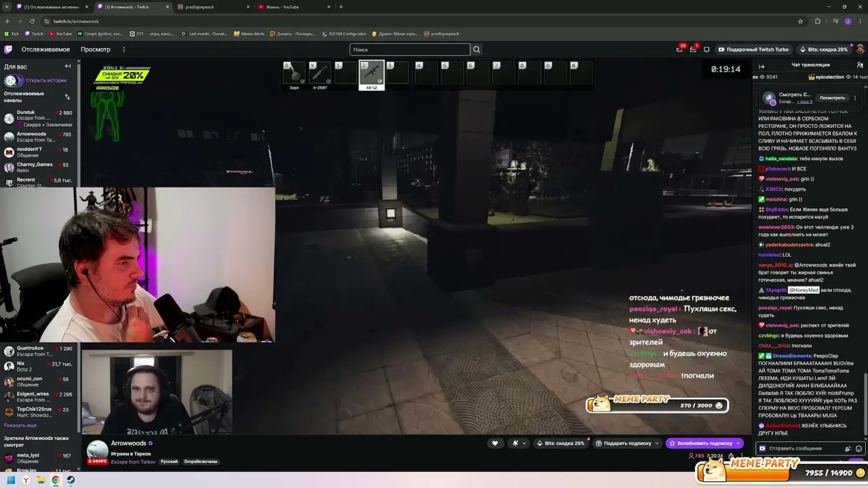Click the Arrowwoods channel avatar below stream

(x=98, y=449)
